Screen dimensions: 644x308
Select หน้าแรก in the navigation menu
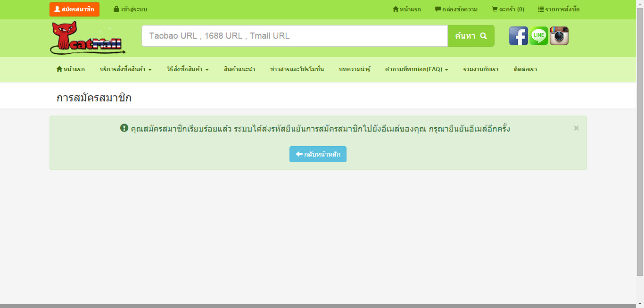point(71,69)
